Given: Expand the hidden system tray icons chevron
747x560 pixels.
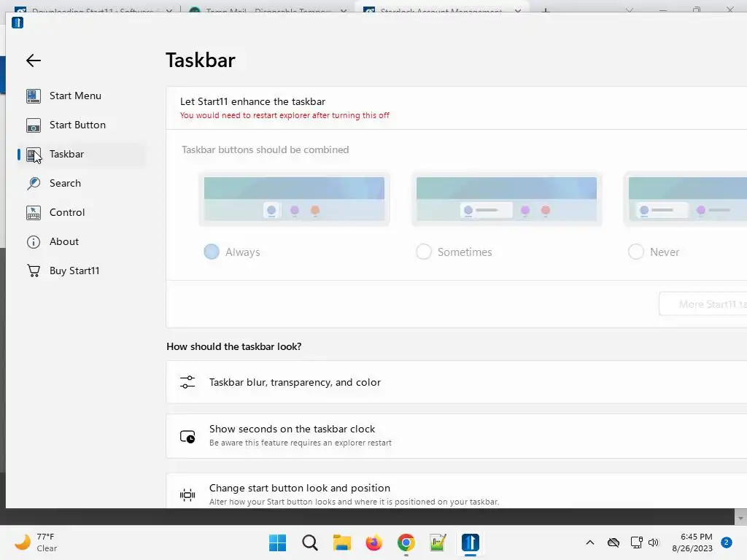Looking at the screenshot, I should pos(589,542).
